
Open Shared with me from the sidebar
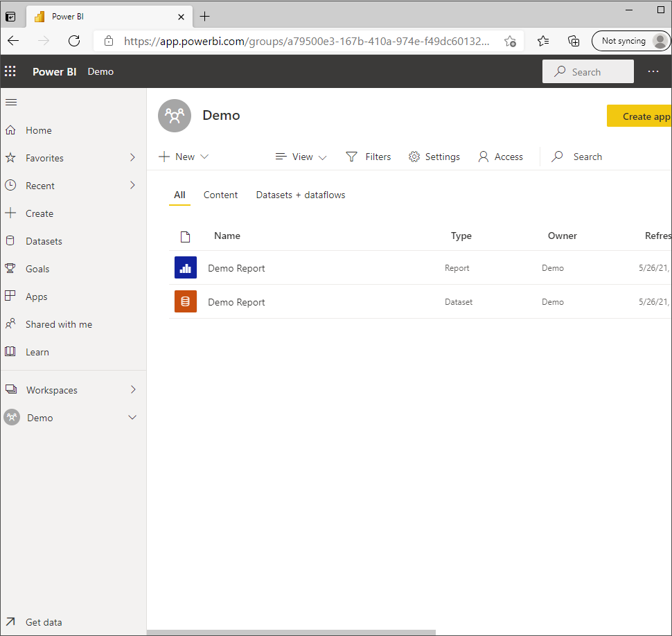(x=10, y=324)
